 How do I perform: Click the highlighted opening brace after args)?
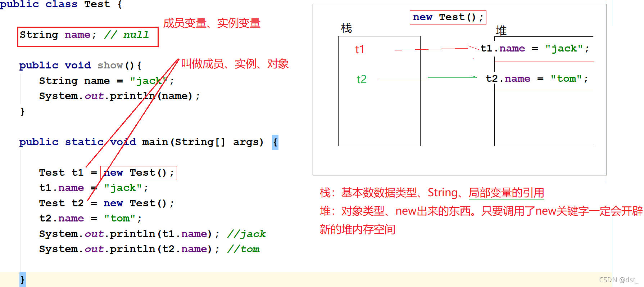coord(275,142)
